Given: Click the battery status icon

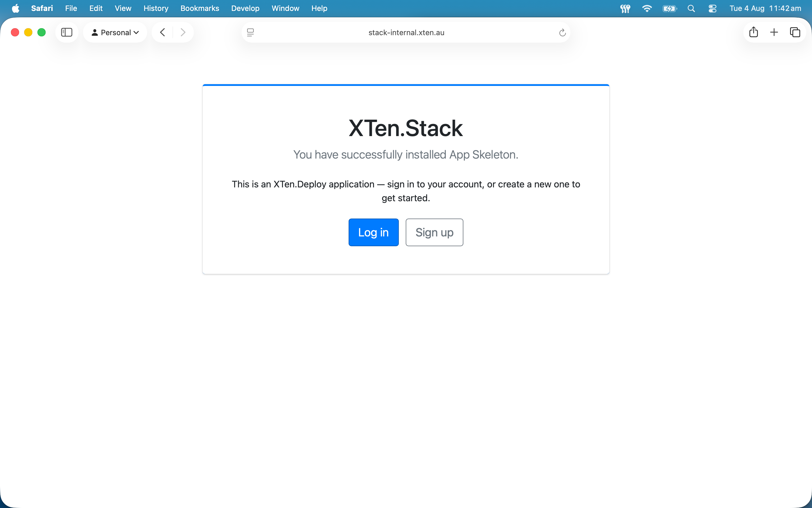Looking at the screenshot, I should point(670,8).
